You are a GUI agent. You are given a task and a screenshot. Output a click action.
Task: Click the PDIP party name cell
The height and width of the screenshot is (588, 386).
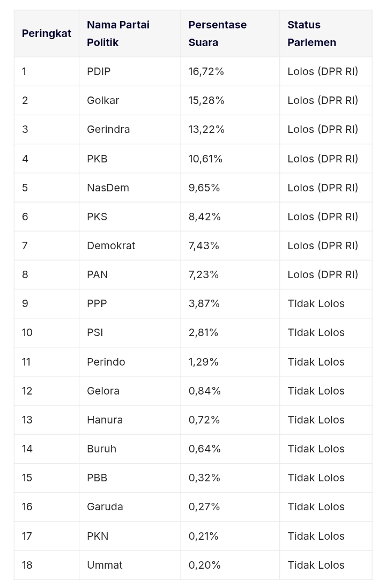pos(130,72)
